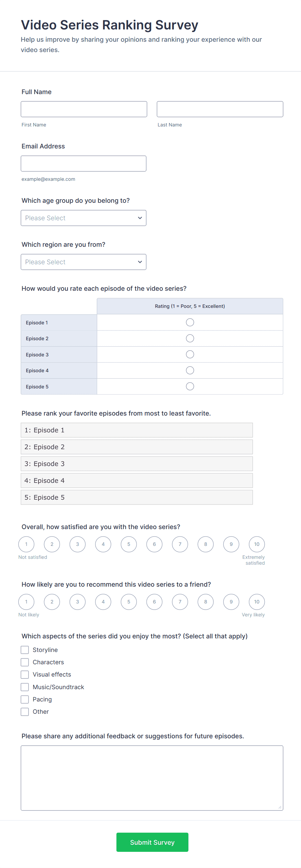The image size is (301, 868).
Task: Click the additional feedback text area
Action: coord(152,778)
